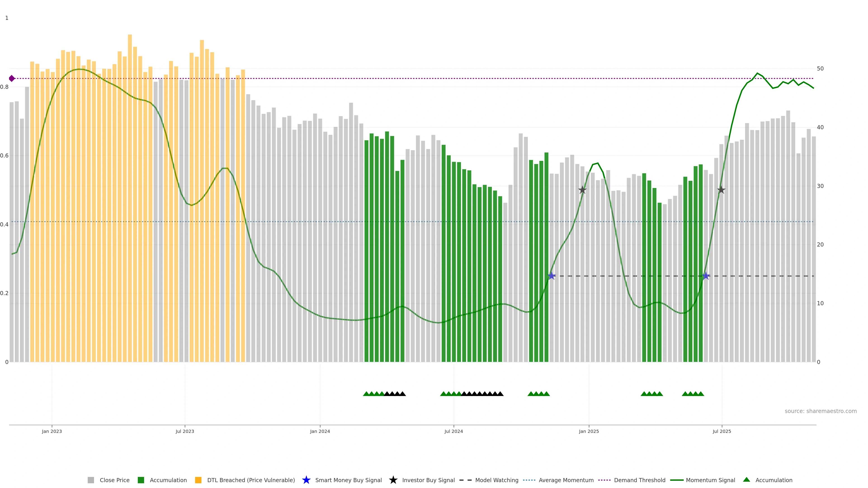Click the orange DTL Breached legend square
The height and width of the screenshot is (488, 868).
pos(198,480)
